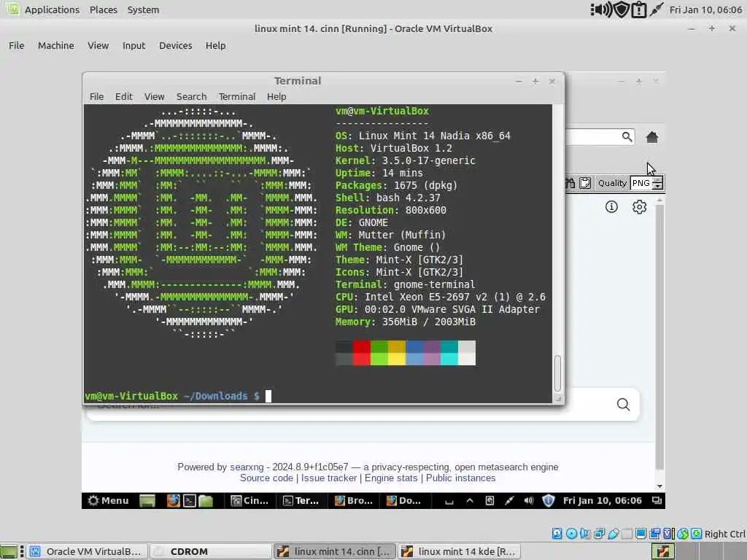
Task: Open the Issue tracker link
Action: (x=329, y=478)
